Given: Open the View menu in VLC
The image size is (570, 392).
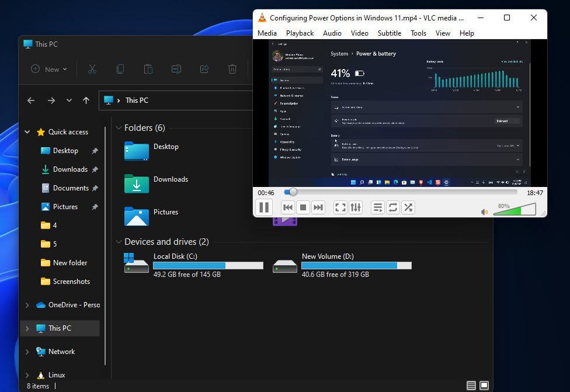Looking at the screenshot, I should pyautogui.click(x=443, y=33).
